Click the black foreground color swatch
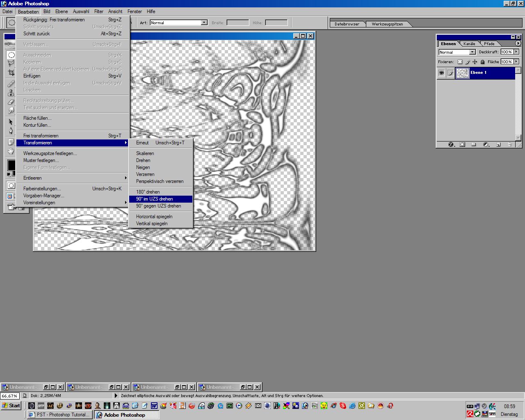Viewport: 525px width, 420px height. tap(11, 165)
